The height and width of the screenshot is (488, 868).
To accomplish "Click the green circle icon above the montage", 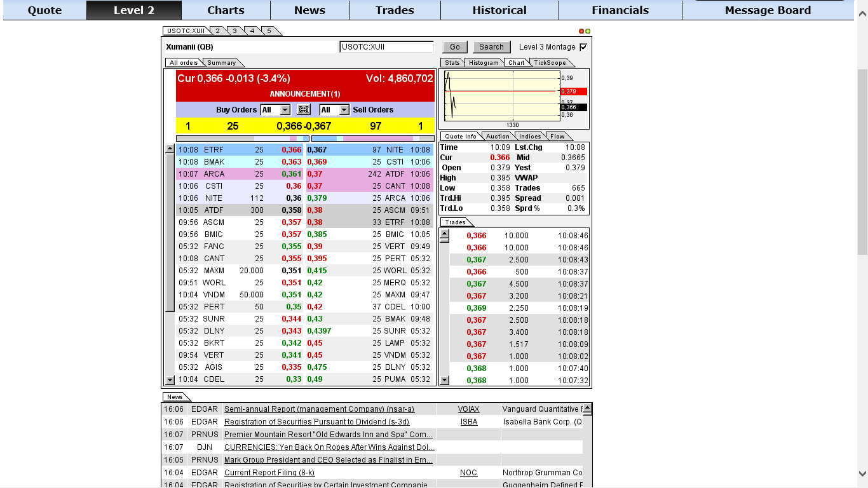I will (588, 31).
